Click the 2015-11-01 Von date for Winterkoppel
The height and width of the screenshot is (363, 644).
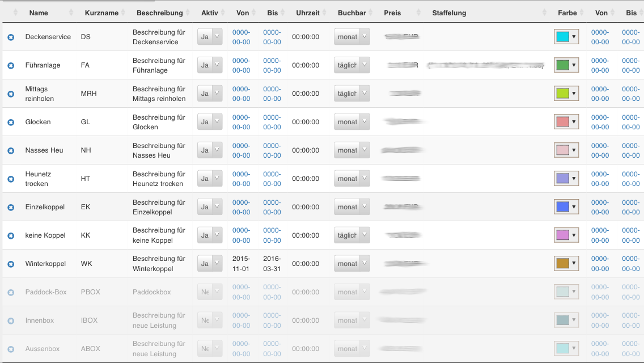241,264
